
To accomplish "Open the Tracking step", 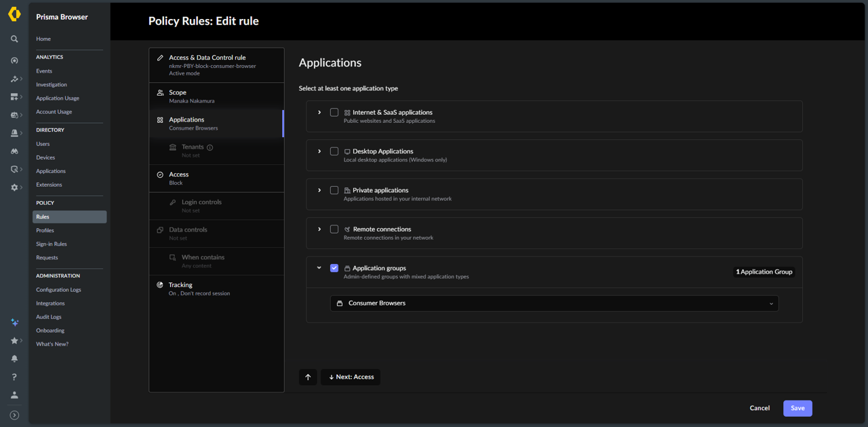I will click(216, 289).
